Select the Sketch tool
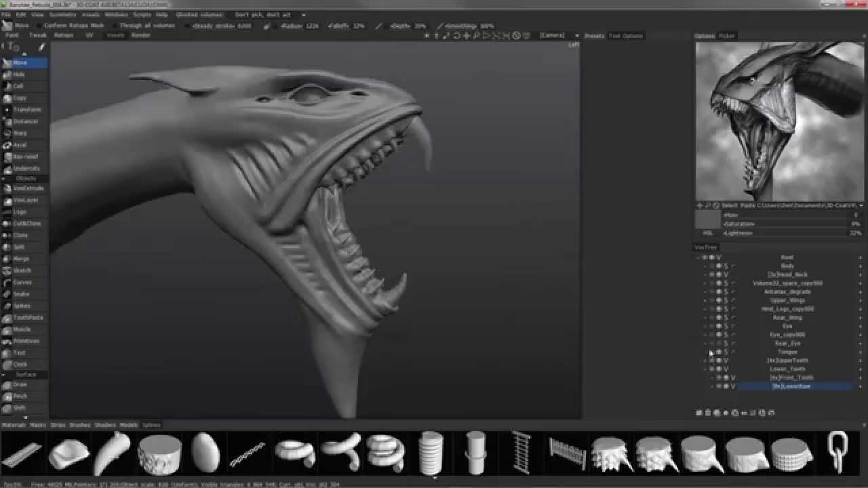The image size is (868, 488). [x=24, y=270]
